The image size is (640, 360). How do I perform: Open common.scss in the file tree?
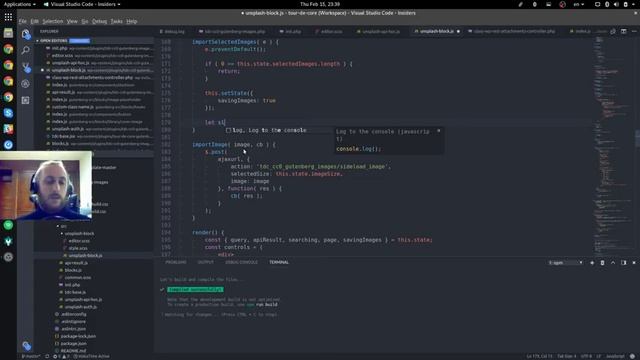point(78,278)
